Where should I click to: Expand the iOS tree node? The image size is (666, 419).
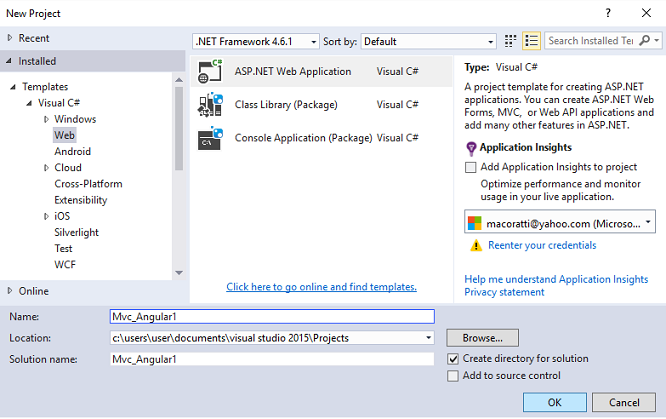[46, 216]
